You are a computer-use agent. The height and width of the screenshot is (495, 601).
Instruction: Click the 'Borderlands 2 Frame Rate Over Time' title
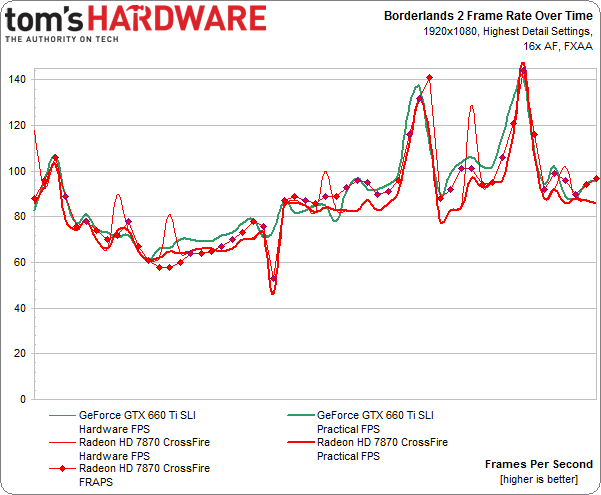click(x=488, y=16)
